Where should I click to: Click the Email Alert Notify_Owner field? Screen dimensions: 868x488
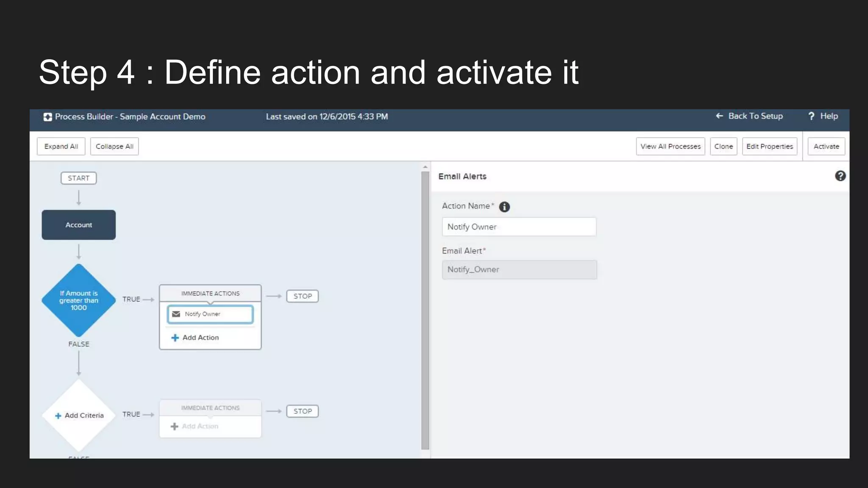click(519, 269)
